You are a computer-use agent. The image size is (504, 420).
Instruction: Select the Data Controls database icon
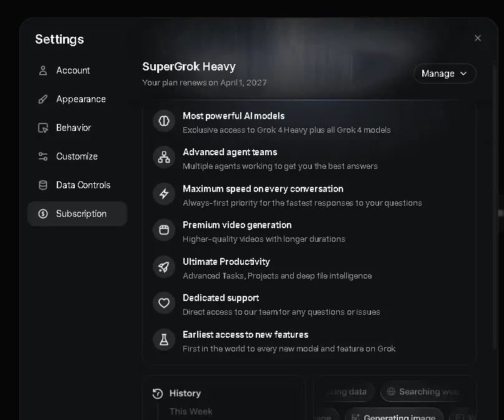coord(43,185)
